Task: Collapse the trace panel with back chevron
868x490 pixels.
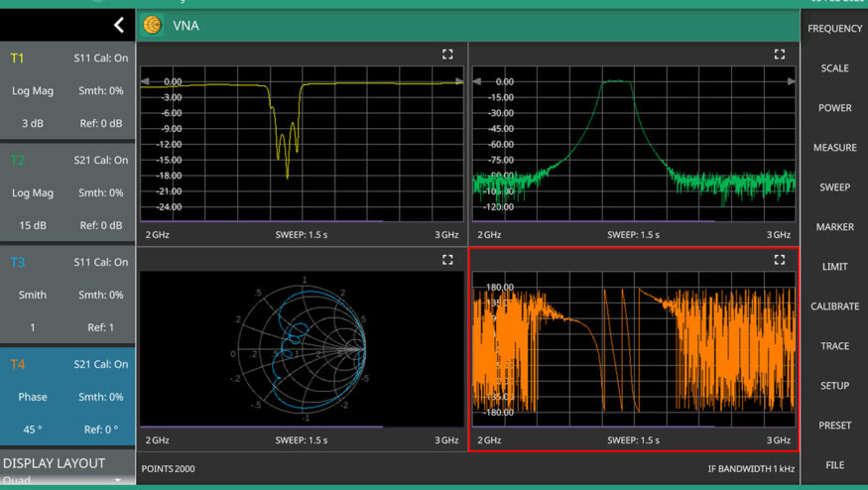Action: pos(118,25)
